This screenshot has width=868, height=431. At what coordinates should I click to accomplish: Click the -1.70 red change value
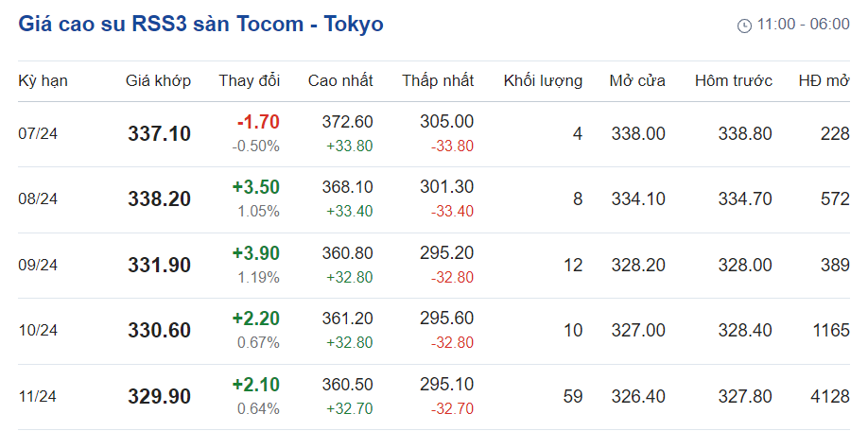pyautogui.click(x=258, y=122)
